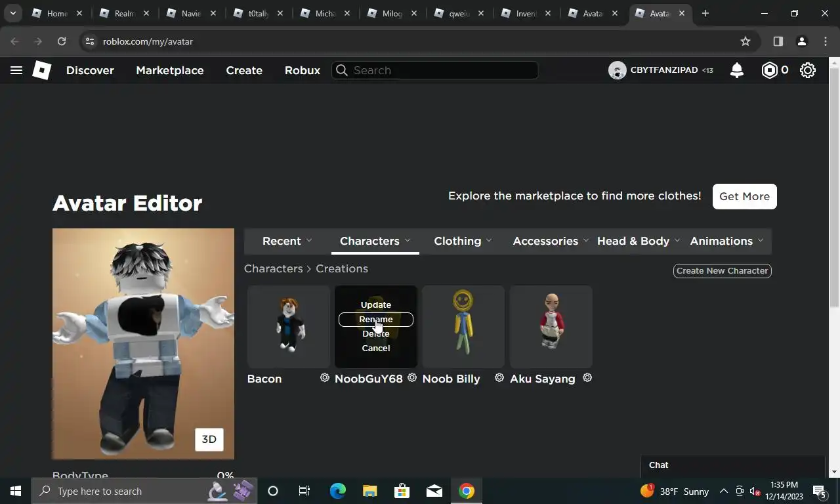The image size is (840, 504).
Task: Show hidden system tray icons
Action: tap(724, 491)
